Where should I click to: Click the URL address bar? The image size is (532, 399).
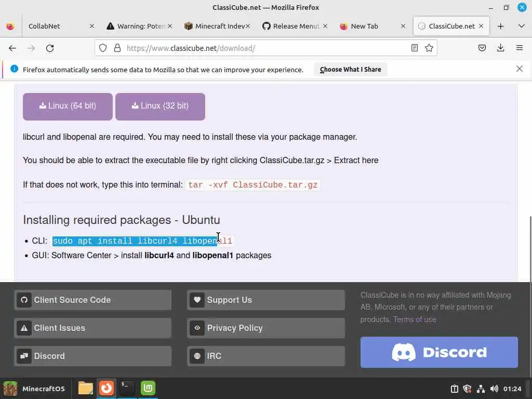264,48
